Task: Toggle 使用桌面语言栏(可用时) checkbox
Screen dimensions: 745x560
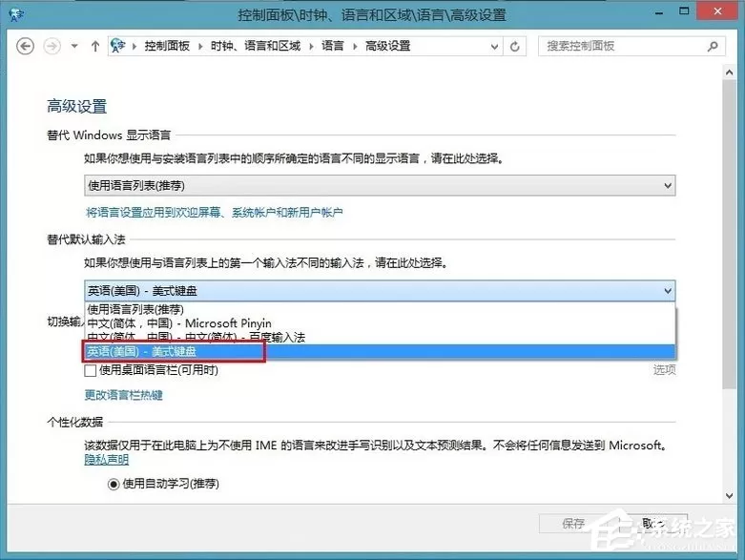Action: 91,370
